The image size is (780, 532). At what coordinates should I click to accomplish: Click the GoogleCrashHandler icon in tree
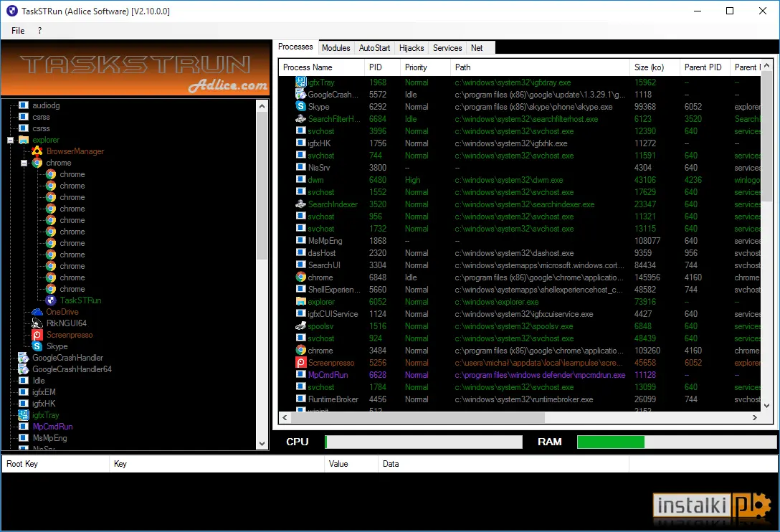coord(24,358)
